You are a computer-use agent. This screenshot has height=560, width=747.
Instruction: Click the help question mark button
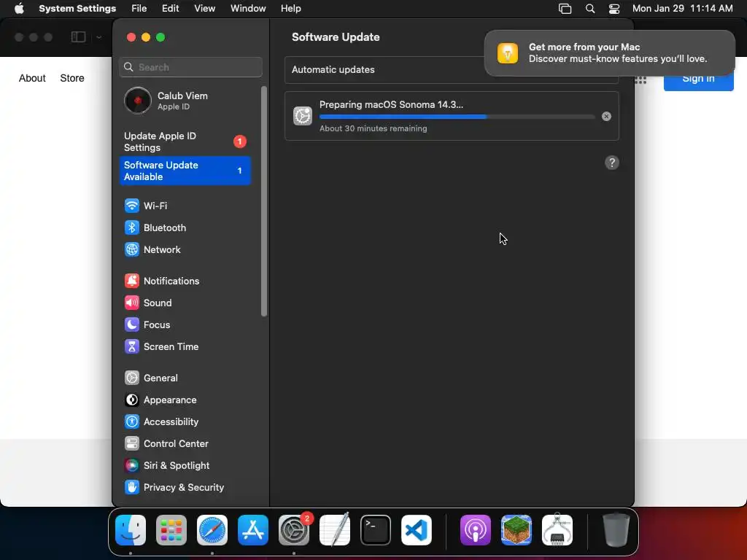coord(612,163)
